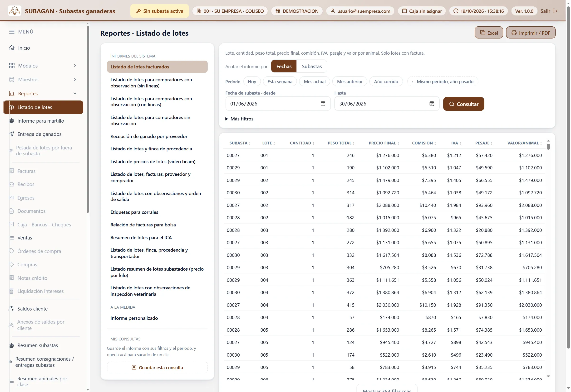The image size is (571, 392).
Task: Click the Informe para martillo scale icon
Action: pyautogui.click(x=12, y=121)
